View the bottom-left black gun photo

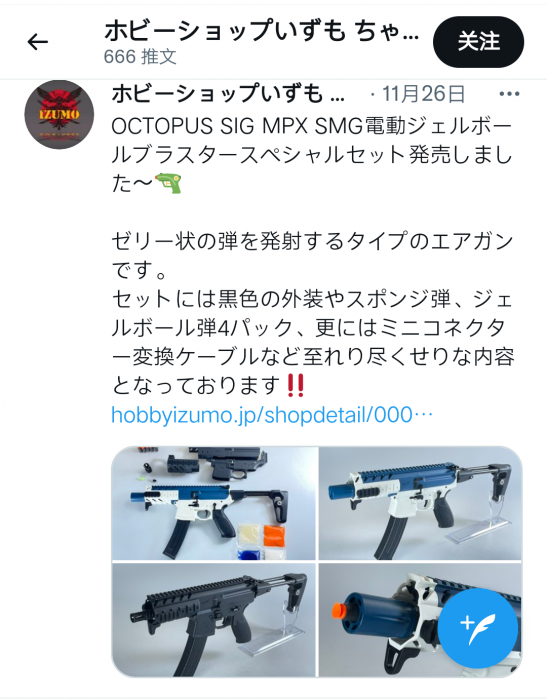(214, 620)
